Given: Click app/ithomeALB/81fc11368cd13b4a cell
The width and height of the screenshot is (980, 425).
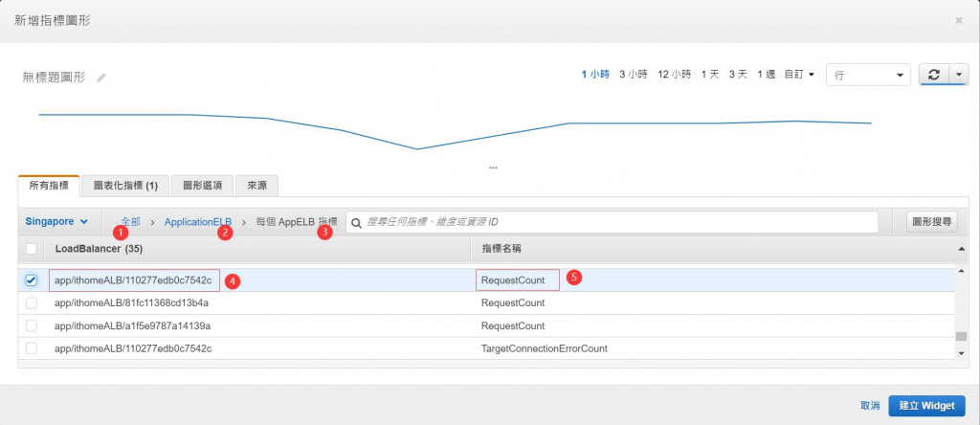Looking at the screenshot, I should [131, 303].
